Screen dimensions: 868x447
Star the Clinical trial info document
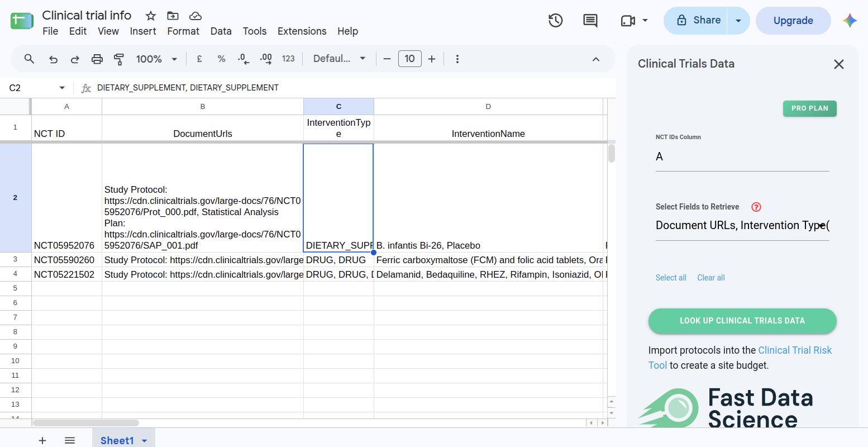point(151,16)
